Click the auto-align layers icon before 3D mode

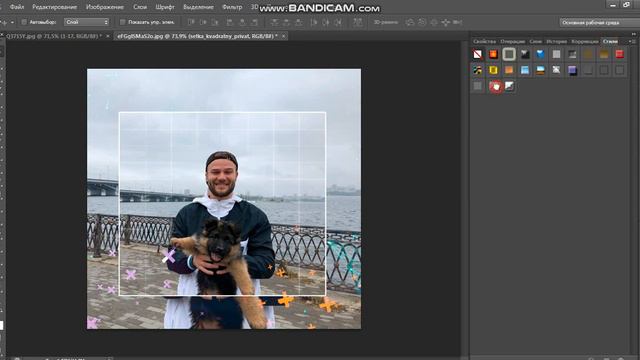358,22
